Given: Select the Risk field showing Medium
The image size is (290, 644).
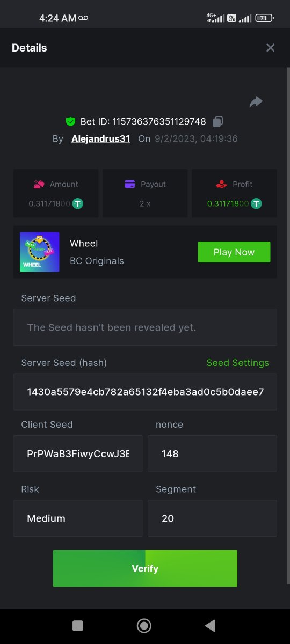Looking at the screenshot, I should click(x=78, y=518).
